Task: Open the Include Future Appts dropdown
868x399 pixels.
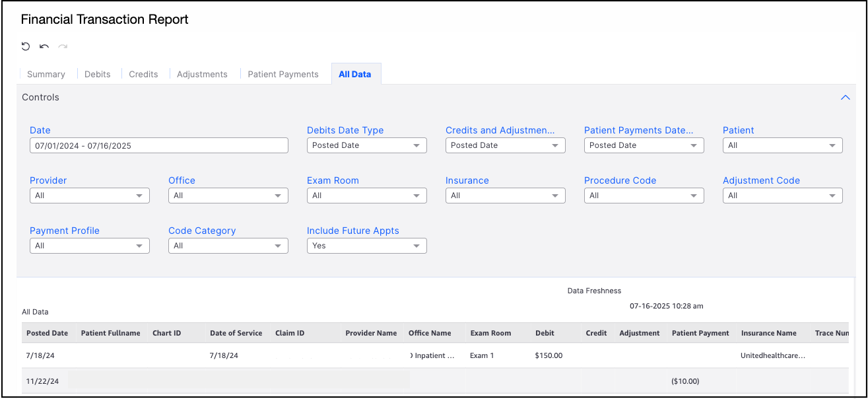Action: tap(367, 246)
